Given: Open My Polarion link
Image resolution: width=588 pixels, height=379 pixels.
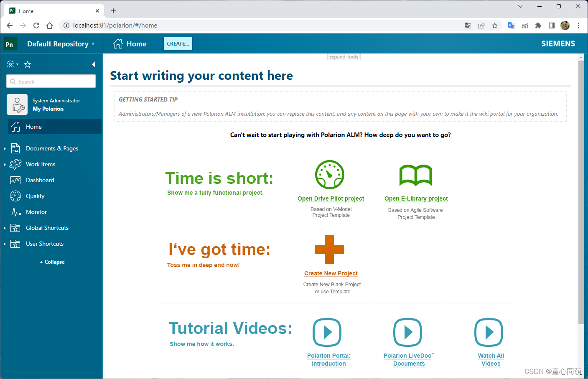Looking at the screenshot, I should (48, 109).
